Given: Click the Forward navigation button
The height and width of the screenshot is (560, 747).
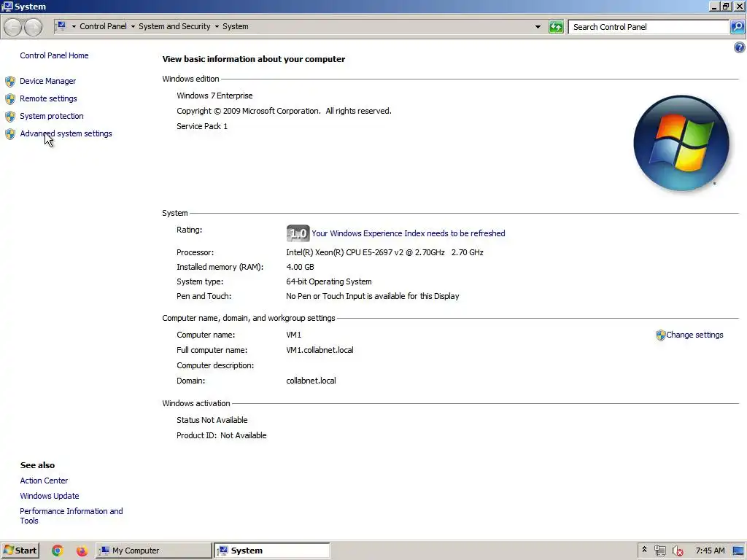Looking at the screenshot, I should [33, 27].
